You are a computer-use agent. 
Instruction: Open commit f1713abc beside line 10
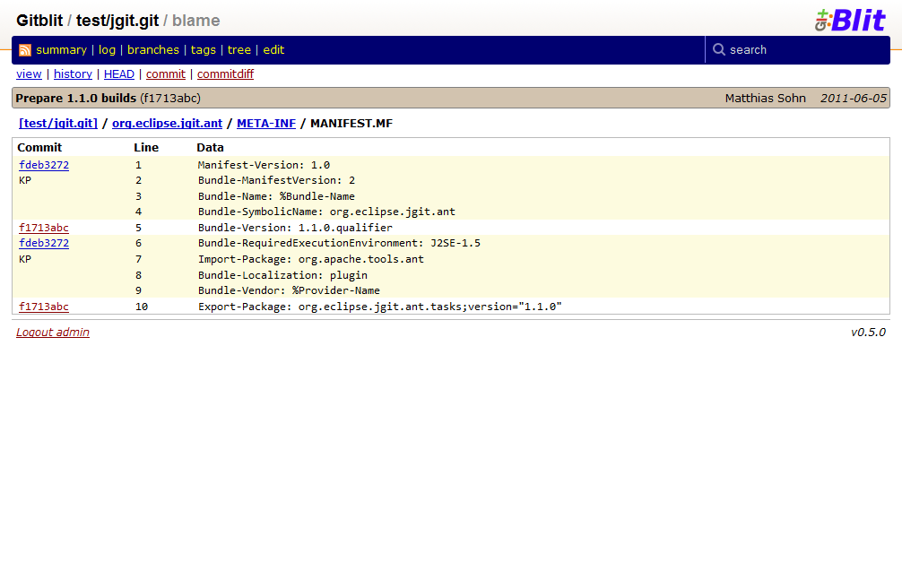(44, 307)
